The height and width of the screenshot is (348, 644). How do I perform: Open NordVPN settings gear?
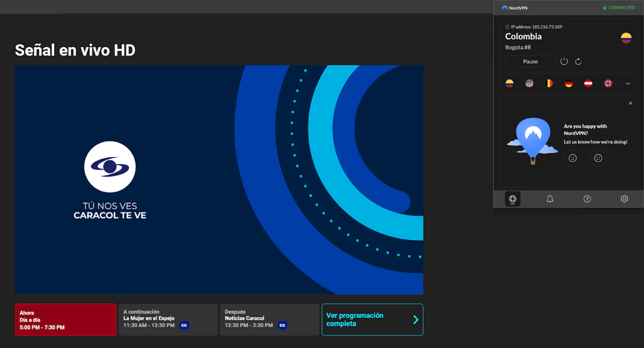click(x=625, y=199)
